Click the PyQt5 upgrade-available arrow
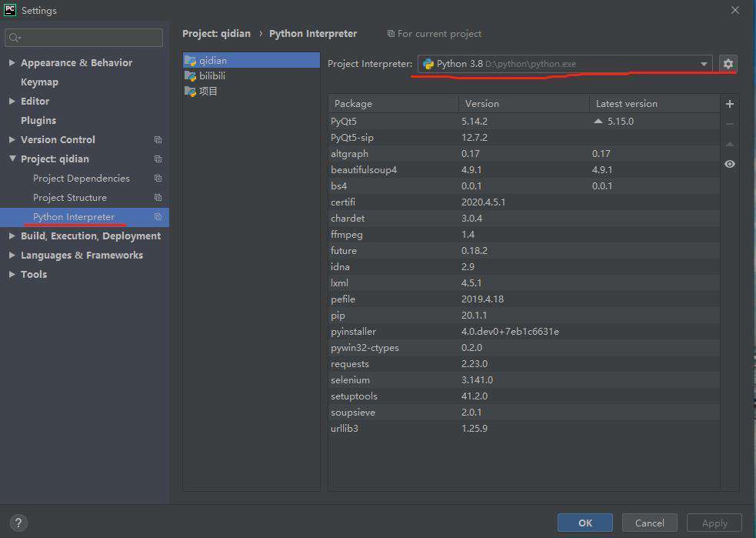756x538 pixels. tap(598, 121)
